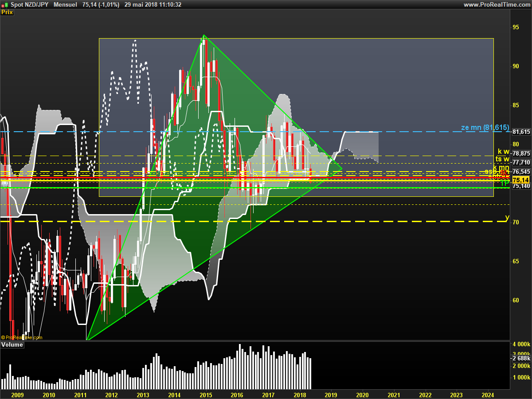Image resolution: width=532 pixels, height=399 pixels.
Task: Click the 81,615 price axis tag
Action: 521,132
